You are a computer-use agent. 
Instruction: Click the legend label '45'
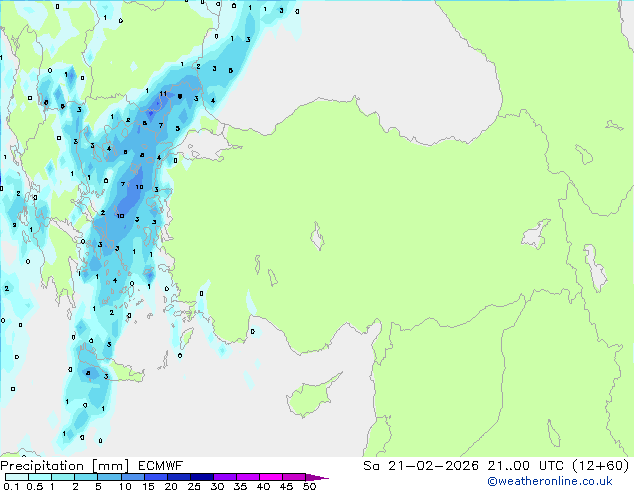286,486
